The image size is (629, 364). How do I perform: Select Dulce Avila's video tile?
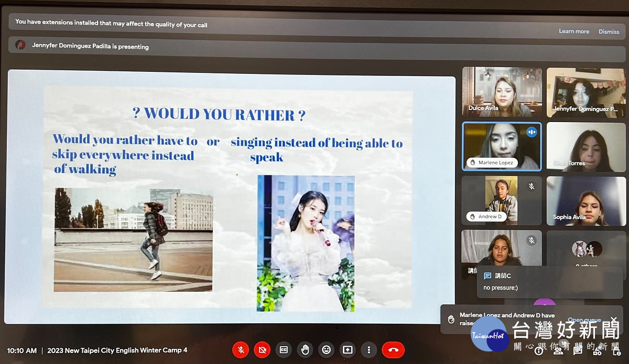point(502,92)
